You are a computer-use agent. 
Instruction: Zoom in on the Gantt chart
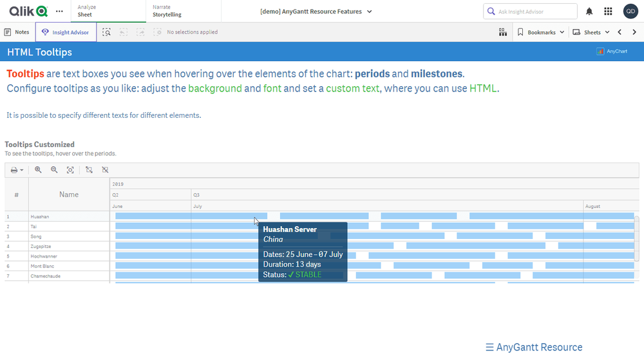[38, 170]
